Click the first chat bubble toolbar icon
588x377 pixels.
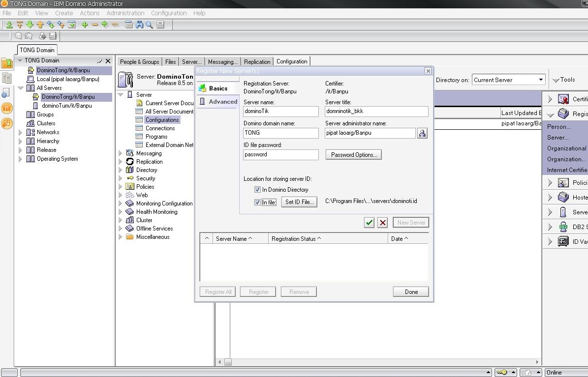[18, 36]
